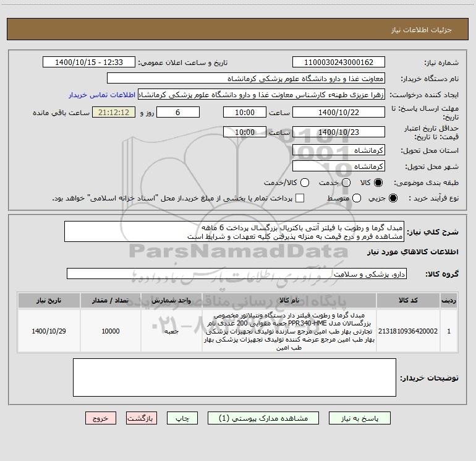
Task: Click the نام کالا column header
Action: 289,301
